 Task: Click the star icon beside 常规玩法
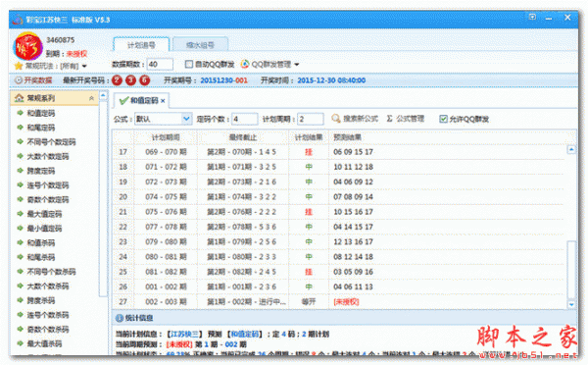tap(19, 66)
